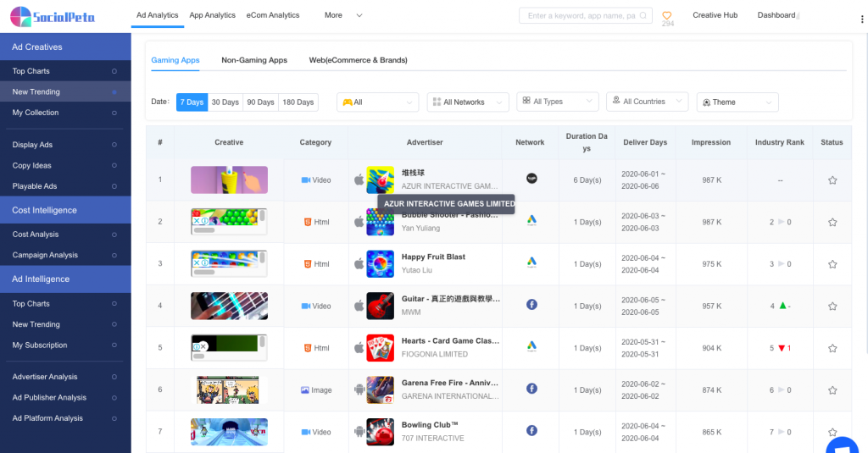Screen dimensions: 868x453
Task: Star the row 1 creative
Action: [x=832, y=180]
